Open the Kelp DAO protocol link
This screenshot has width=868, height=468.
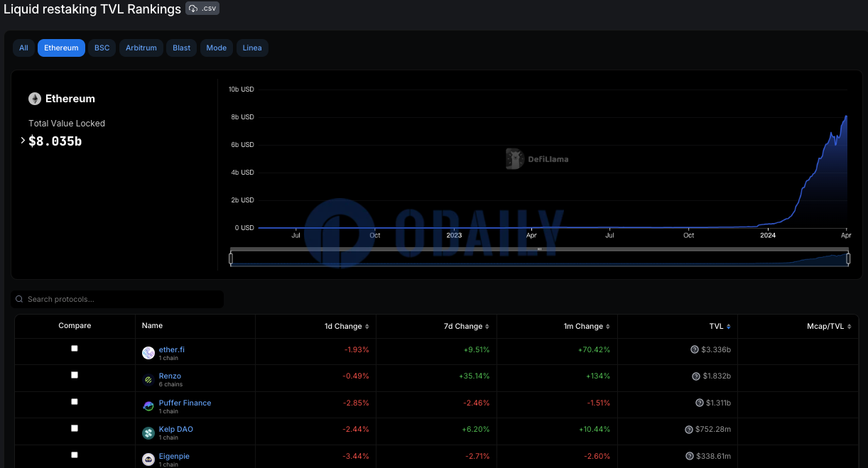click(176, 429)
